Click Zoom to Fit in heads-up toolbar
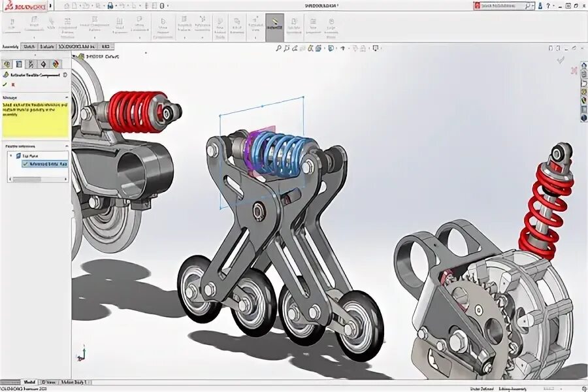Image resolution: width=588 pixels, height=392 pixels. (278, 48)
